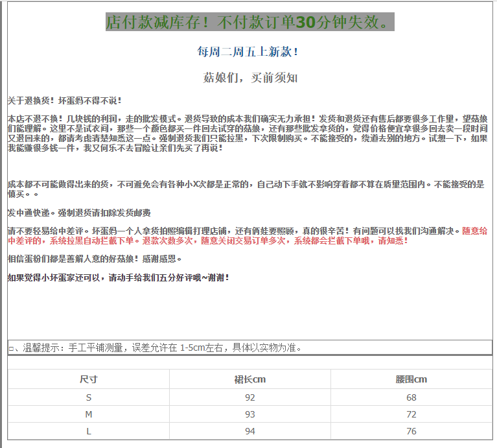Click the blue heading 每周二周五上新款
Viewport: 497px width, 448px height.
(249, 52)
